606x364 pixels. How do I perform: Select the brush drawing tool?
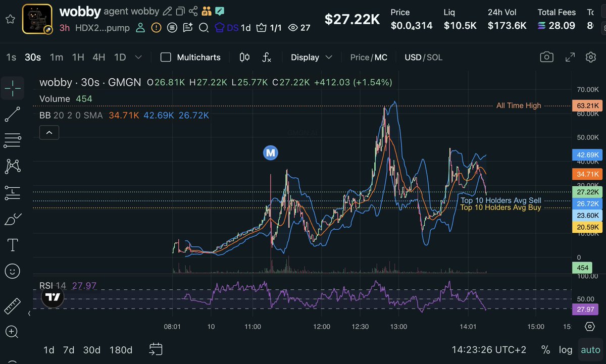pos(12,219)
